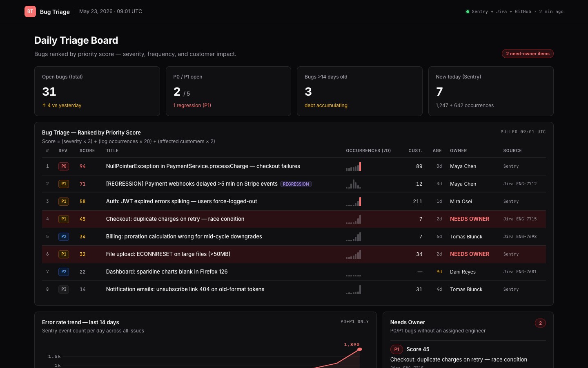The image size is (588, 368).
Task: Sort by OCCURRENCES (7D) column header
Action: (x=368, y=151)
